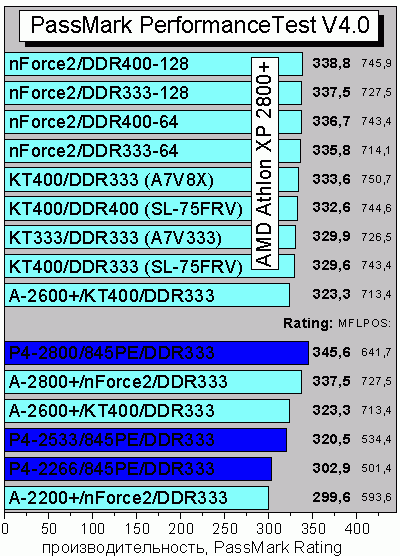The image size is (400, 556).
Task: Click the 345,6 rating value
Action: coord(331,352)
